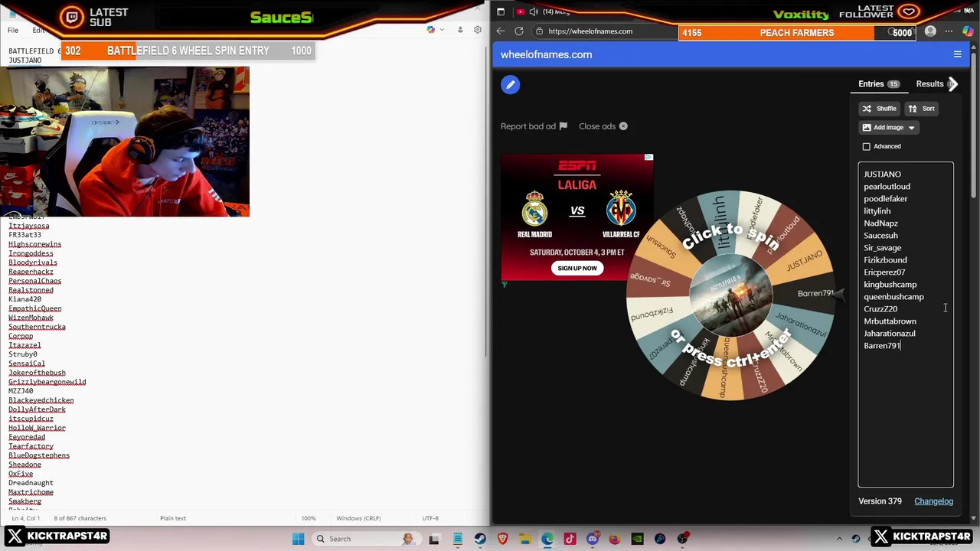Viewport: 980px width, 551px height.
Task: Click Report bad ad
Action: tap(534, 126)
